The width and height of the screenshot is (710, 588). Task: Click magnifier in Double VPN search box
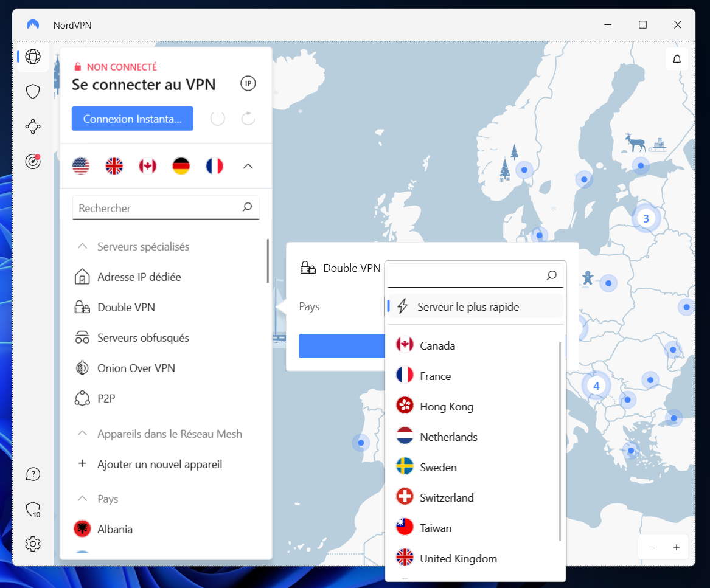[x=552, y=275]
